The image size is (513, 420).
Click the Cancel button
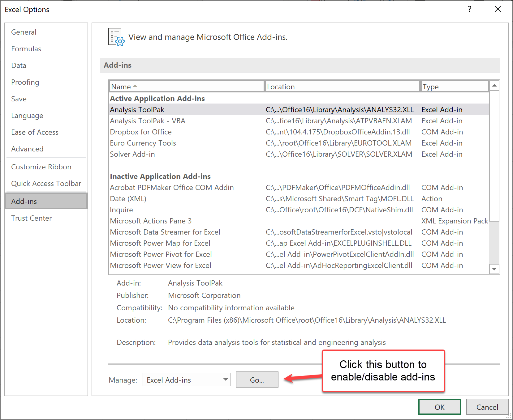point(487,407)
